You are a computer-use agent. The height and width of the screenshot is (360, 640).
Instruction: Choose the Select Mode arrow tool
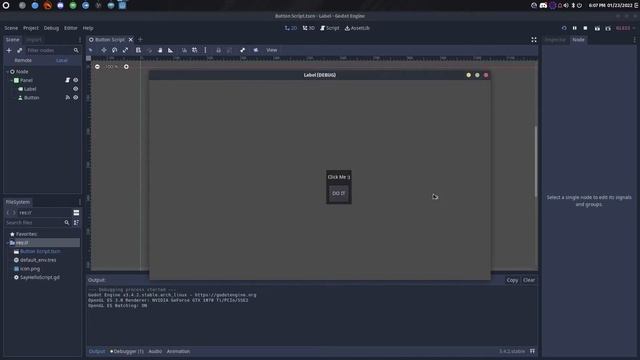point(91,50)
